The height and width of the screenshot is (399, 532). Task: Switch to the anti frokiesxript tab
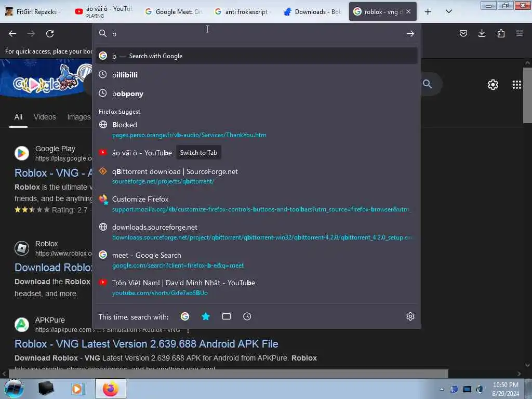point(243,12)
